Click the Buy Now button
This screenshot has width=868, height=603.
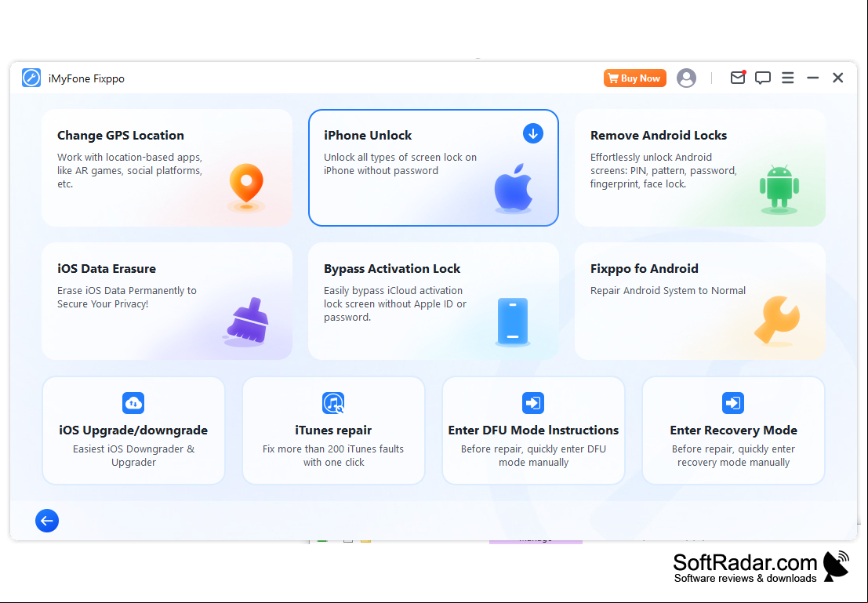(x=634, y=78)
